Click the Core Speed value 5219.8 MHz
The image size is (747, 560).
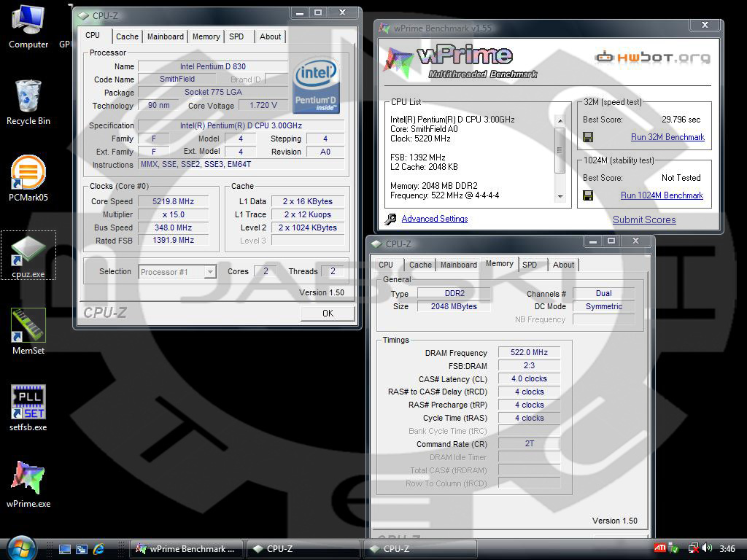[x=174, y=201]
